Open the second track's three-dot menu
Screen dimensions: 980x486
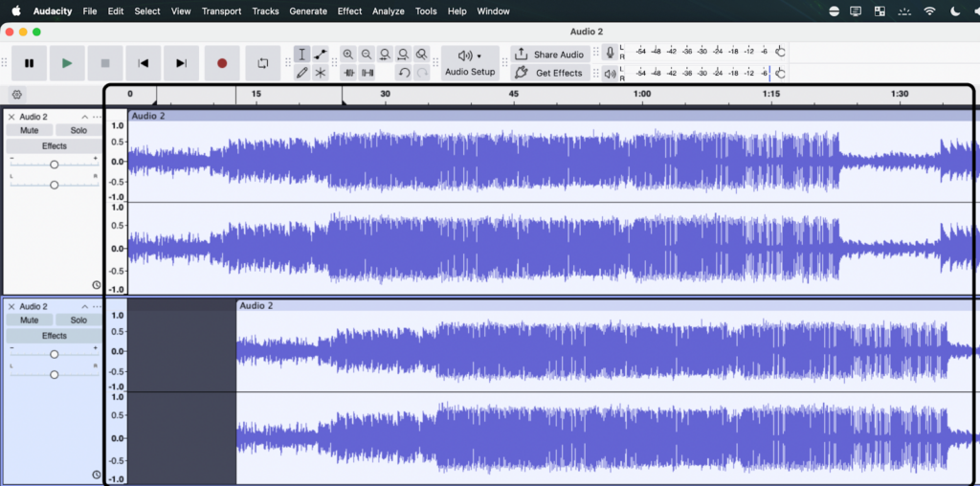pos(97,306)
